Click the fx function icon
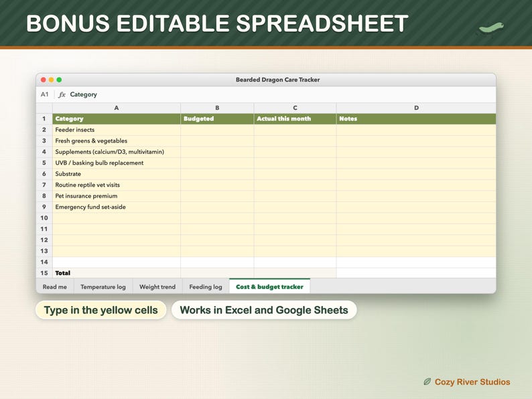 (62, 94)
